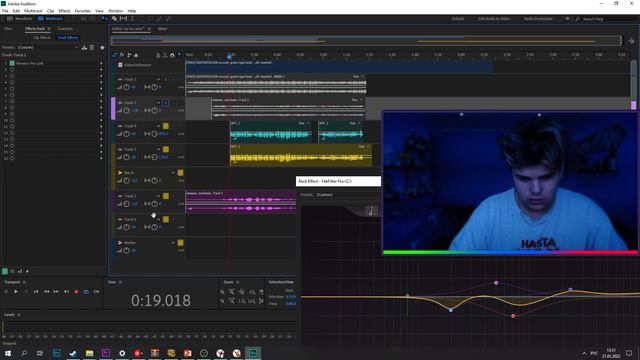Click the Windows Start button

7,353
